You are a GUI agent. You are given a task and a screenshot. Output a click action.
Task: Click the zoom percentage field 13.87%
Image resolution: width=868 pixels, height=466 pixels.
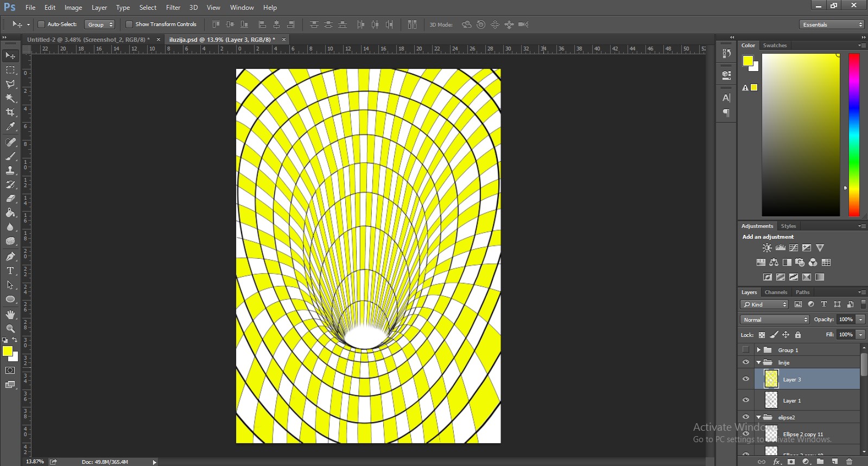click(35, 462)
